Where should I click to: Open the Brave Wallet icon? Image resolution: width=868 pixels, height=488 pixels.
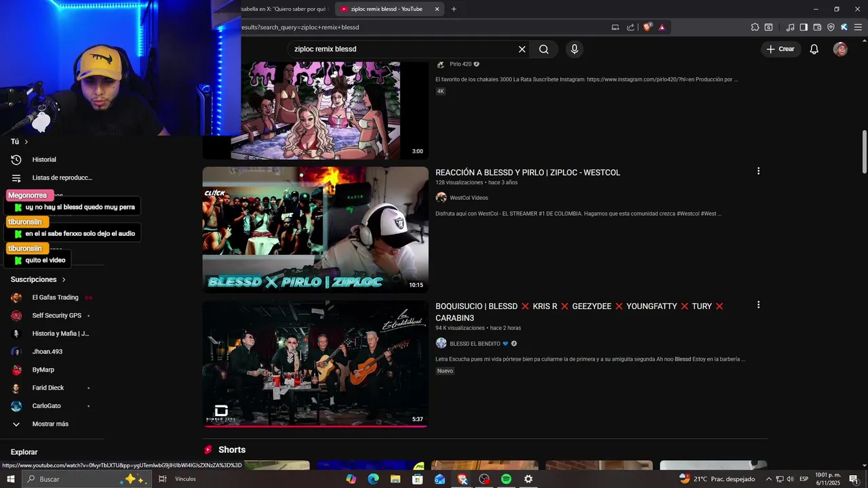tap(817, 28)
